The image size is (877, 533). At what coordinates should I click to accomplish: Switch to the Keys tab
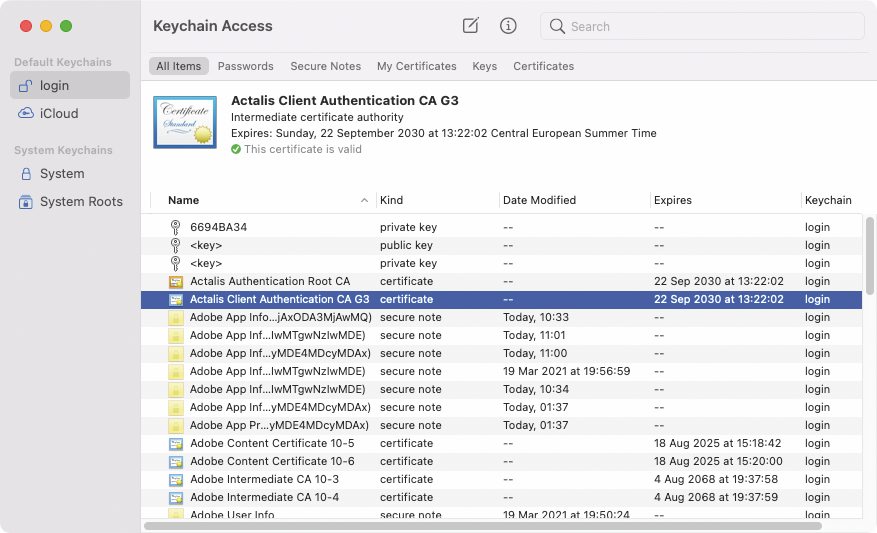tap(484, 66)
